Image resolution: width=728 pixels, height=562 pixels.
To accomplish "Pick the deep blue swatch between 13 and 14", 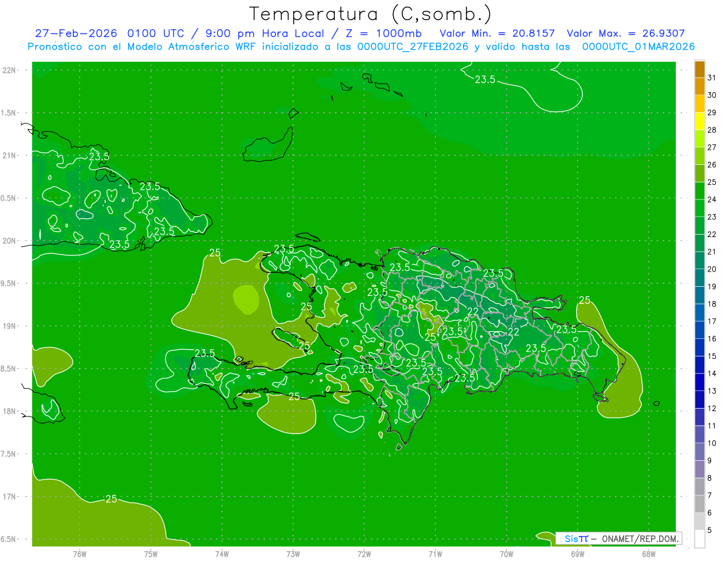I will (699, 383).
